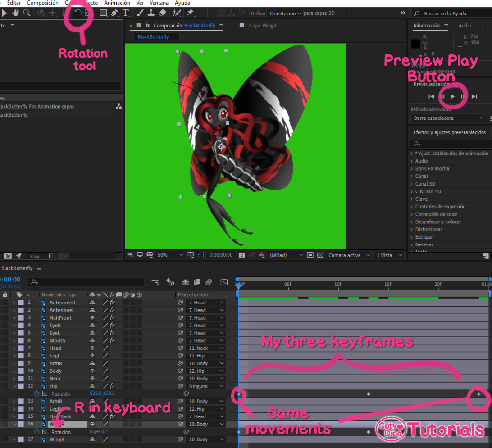
Task: Click the middle Hip Posición keyframe
Action: (369, 394)
